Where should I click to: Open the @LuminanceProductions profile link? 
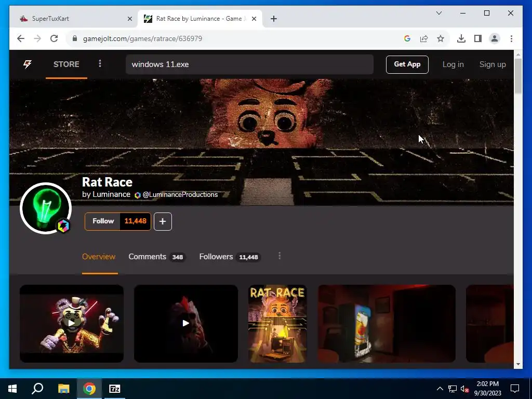pyautogui.click(x=180, y=194)
